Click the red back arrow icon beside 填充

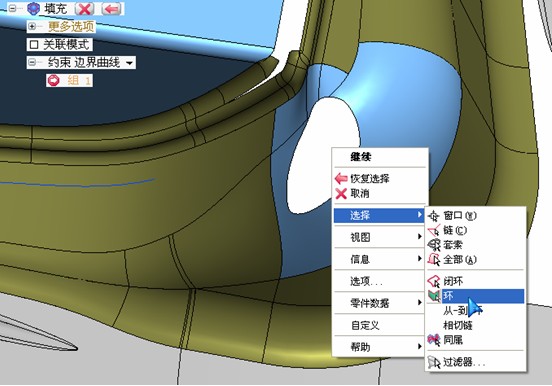point(111,8)
